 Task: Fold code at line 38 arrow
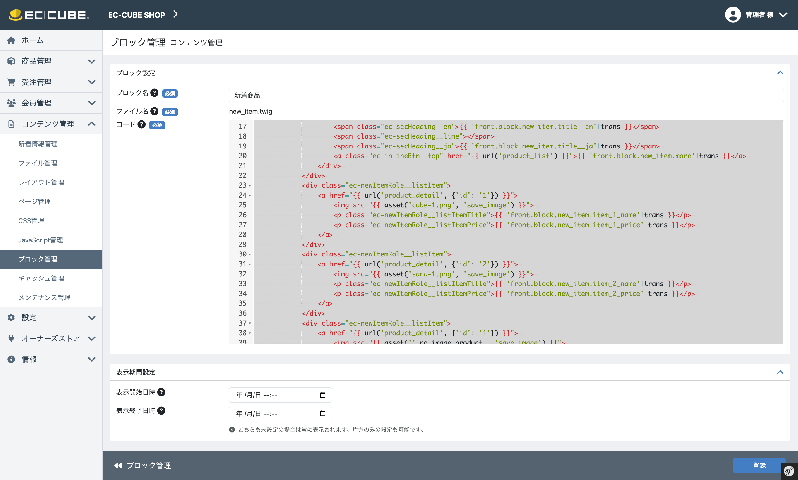point(249,333)
